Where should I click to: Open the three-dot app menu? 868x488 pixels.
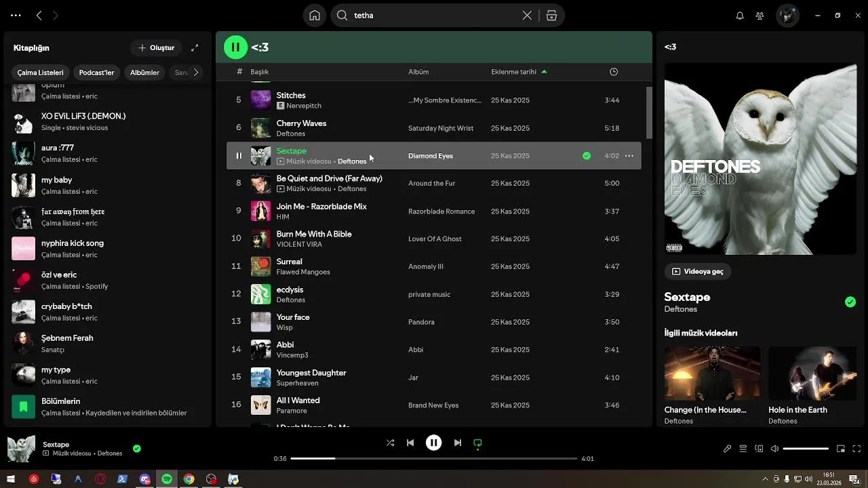tap(16, 15)
